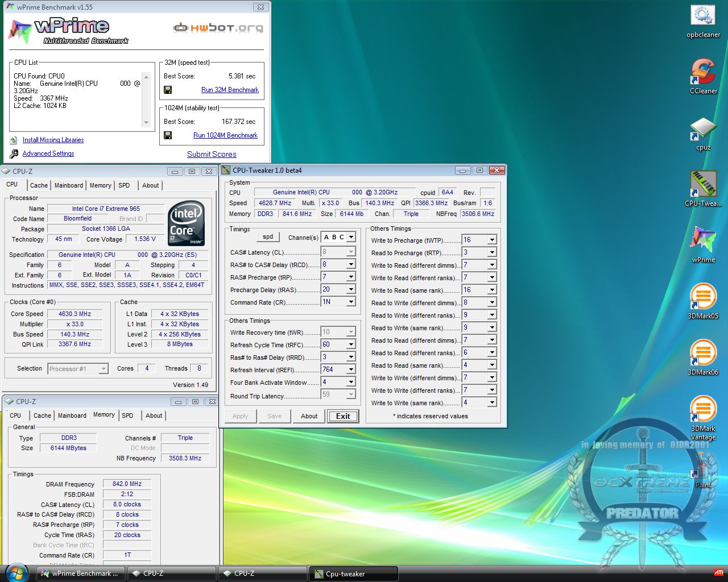Screen dimensions: 728x582
Task: Click the 167.372 sec best score value
Action: click(x=238, y=122)
